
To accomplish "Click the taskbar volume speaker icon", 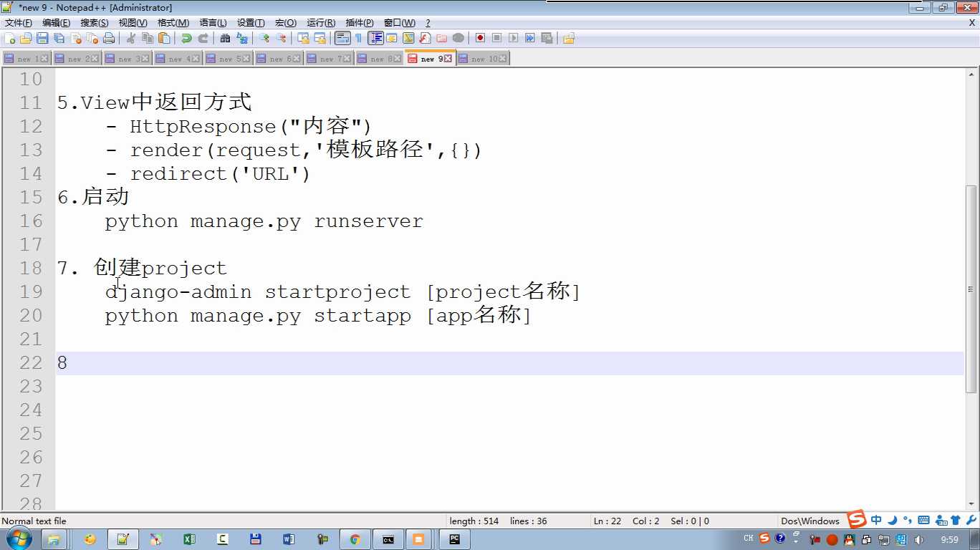I will tap(919, 540).
